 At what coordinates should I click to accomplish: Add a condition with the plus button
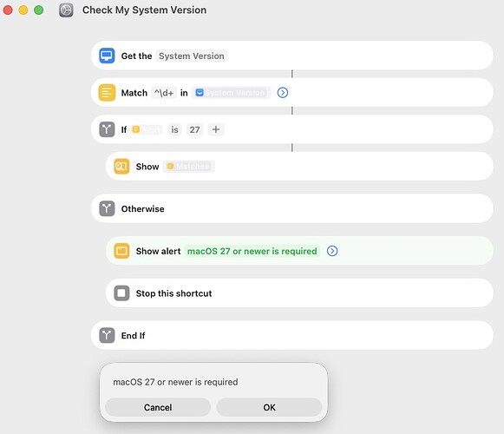pyautogui.click(x=216, y=129)
